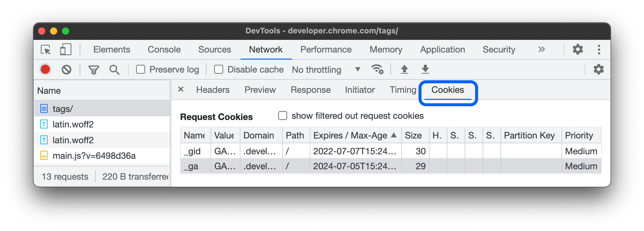Screen dimensions: 644x231
Task: Clear the network request log
Action: 67,69
